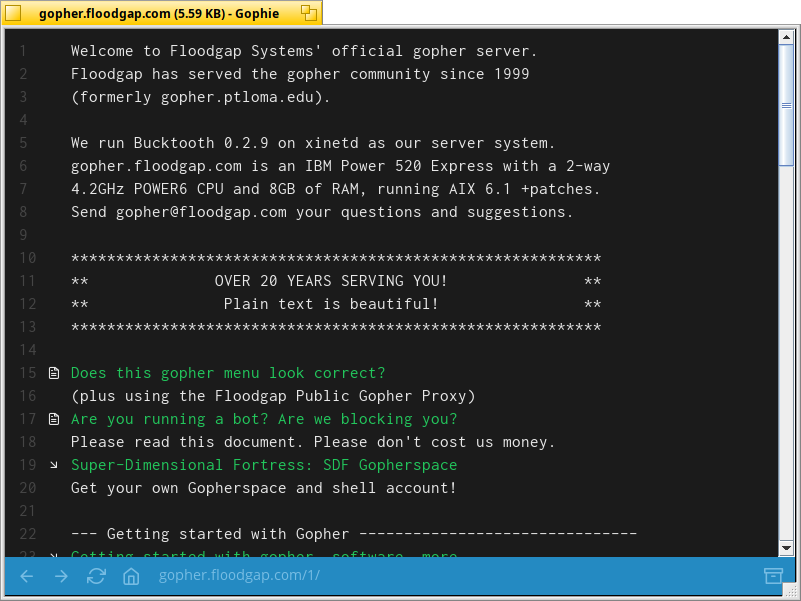This screenshot has width=801, height=601.
Task: Click the text '(formerly gopher.ptloma.edu).'
Action: [201, 97]
